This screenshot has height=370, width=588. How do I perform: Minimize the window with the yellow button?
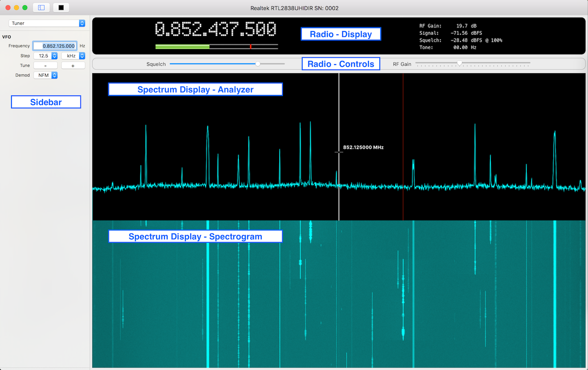tap(16, 8)
